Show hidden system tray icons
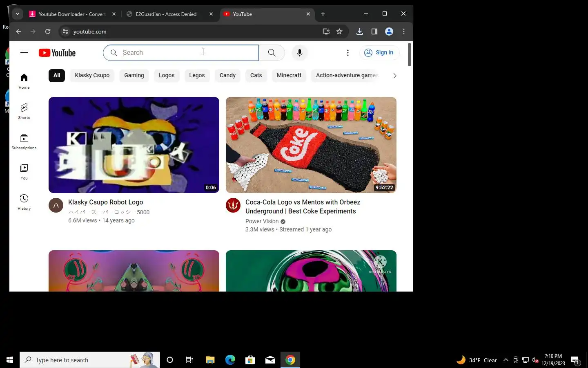The width and height of the screenshot is (588, 368). [506, 360]
